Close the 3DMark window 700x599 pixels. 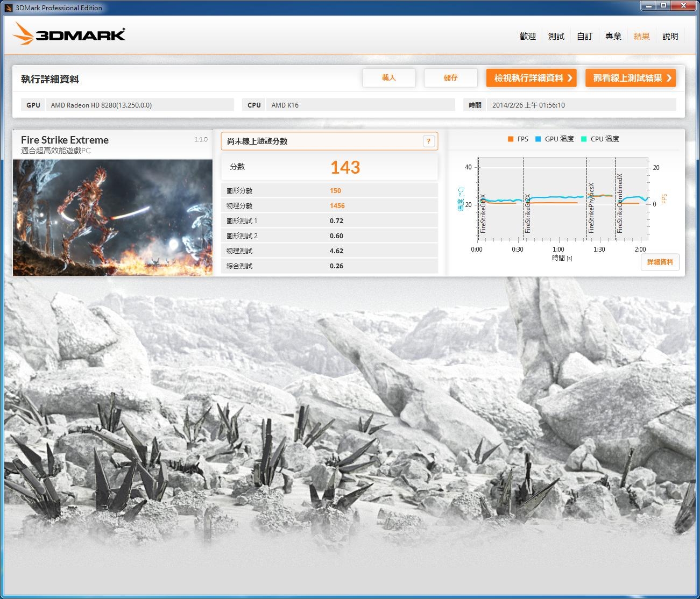pos(683,6)
